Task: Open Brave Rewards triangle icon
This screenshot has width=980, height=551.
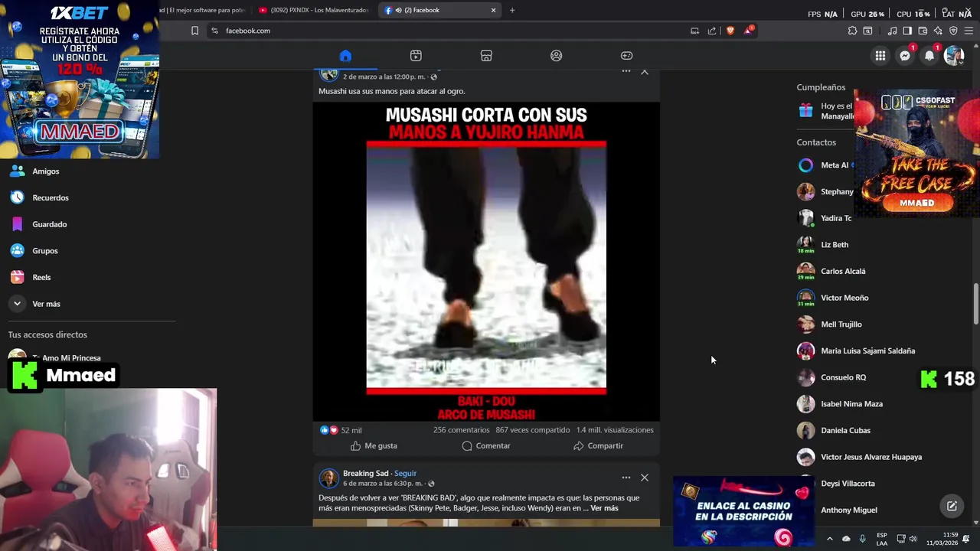Action: (748, 31)
